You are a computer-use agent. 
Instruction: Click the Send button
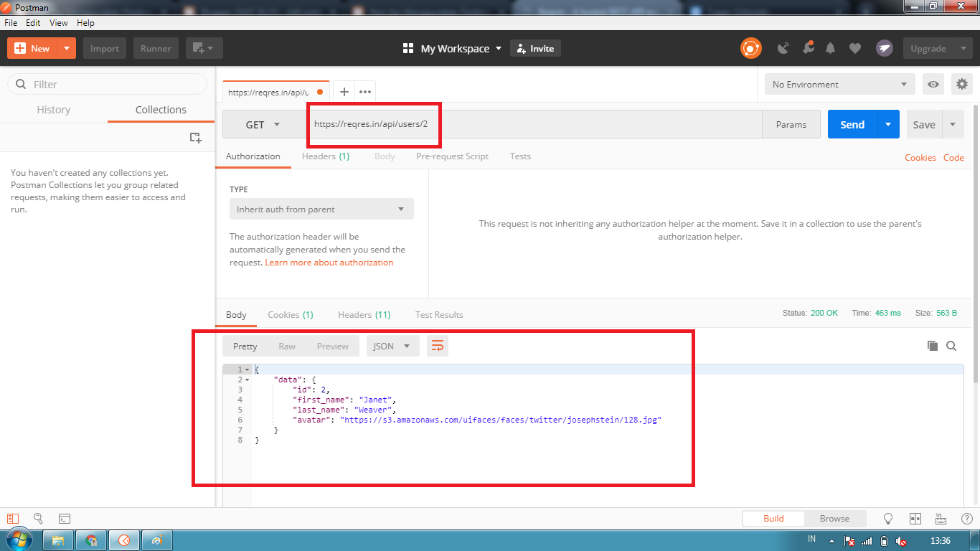[x=852, y=123]
